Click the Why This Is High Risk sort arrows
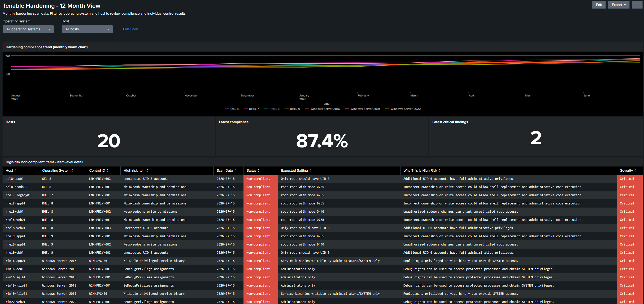 (439, 171)
